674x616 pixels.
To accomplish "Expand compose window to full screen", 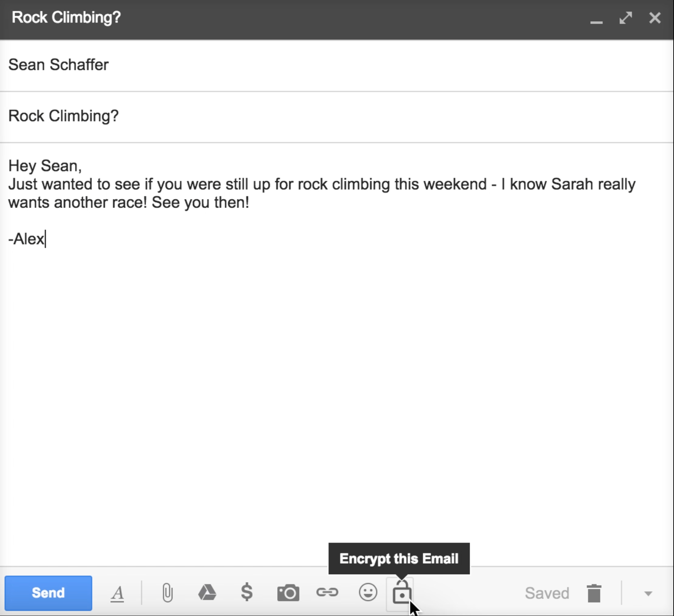I will pos(626,18).
